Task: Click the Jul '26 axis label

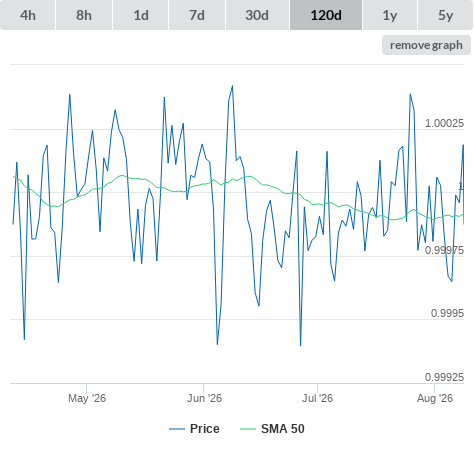Action: click(317, 398)
